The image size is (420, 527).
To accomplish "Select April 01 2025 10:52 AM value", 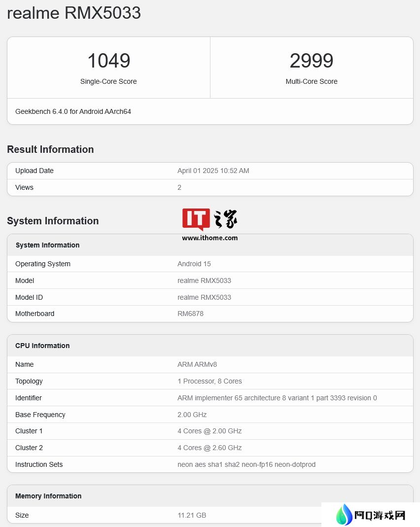I will (x=213, y=171).
